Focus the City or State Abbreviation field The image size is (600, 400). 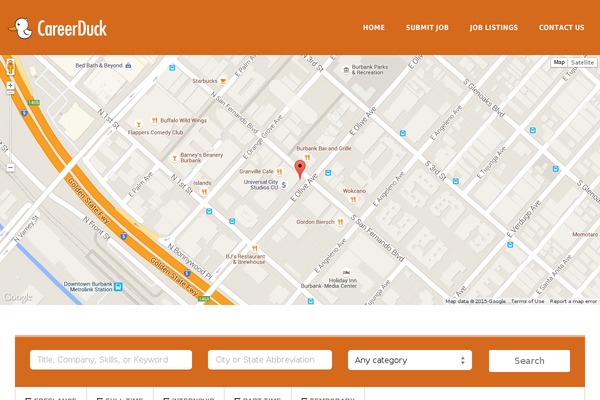270,360
